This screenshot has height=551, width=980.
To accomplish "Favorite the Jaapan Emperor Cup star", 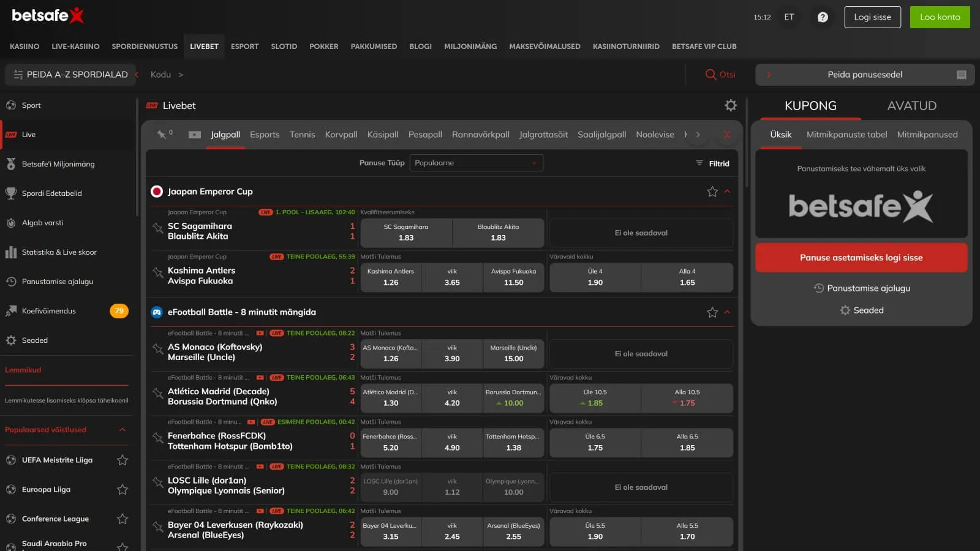I will coord(712,192).
